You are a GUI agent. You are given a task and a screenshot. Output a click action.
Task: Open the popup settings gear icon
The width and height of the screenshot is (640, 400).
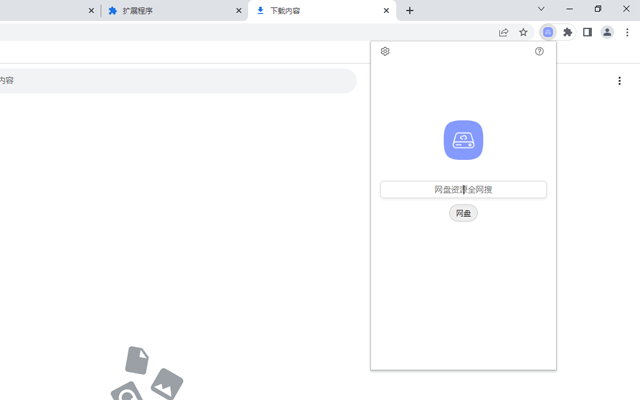(x=385, y=51)
